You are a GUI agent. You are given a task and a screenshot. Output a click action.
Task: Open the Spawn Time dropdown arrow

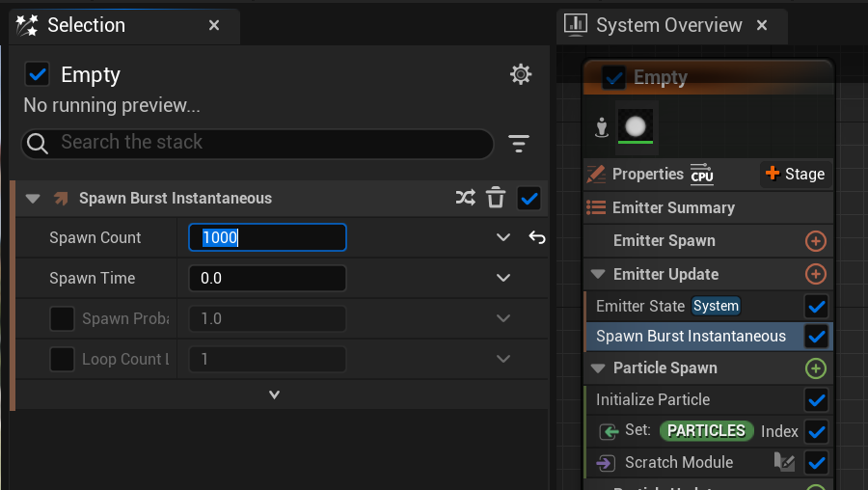click(502, 279)
